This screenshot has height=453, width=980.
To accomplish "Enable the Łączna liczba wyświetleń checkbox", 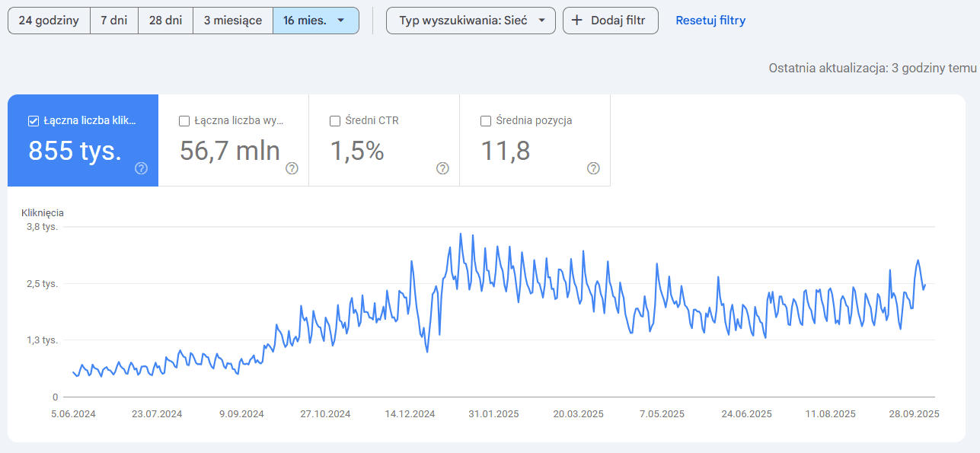I will 184,120.
